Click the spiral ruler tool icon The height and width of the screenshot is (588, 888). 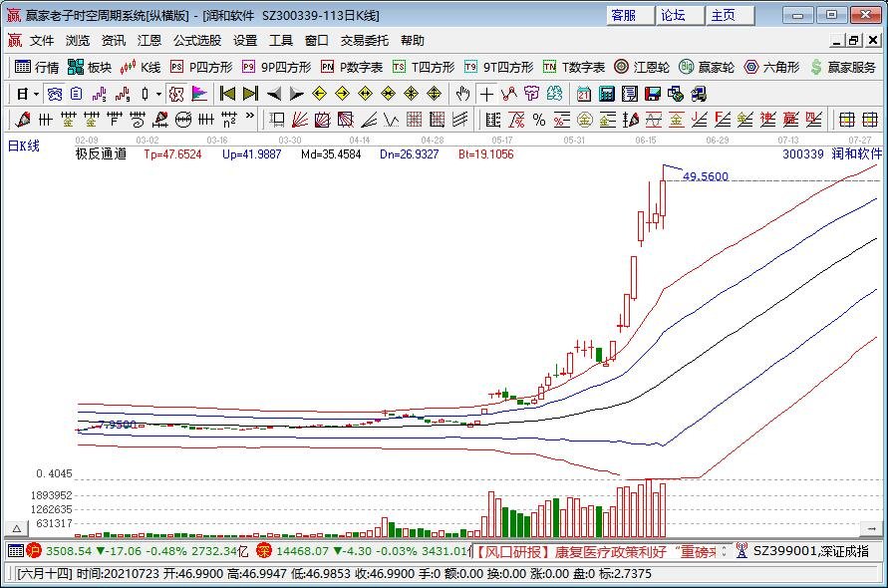(x=138, y=120)
